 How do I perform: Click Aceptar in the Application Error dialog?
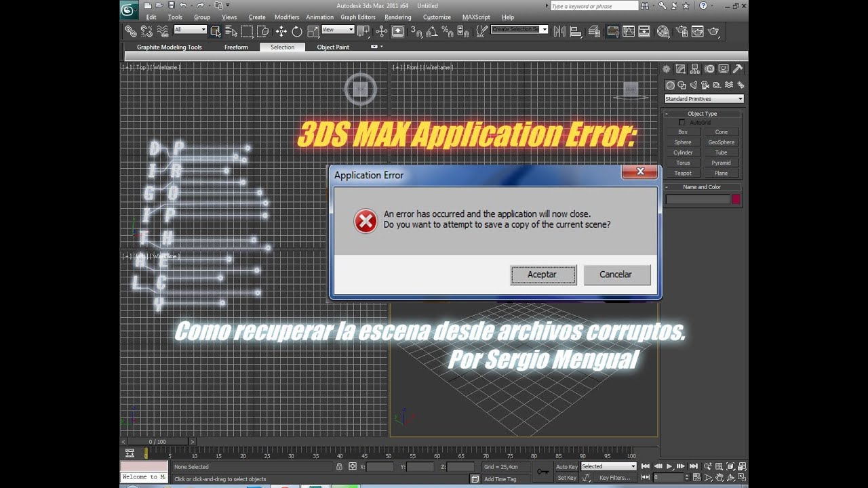click(543, 274)
